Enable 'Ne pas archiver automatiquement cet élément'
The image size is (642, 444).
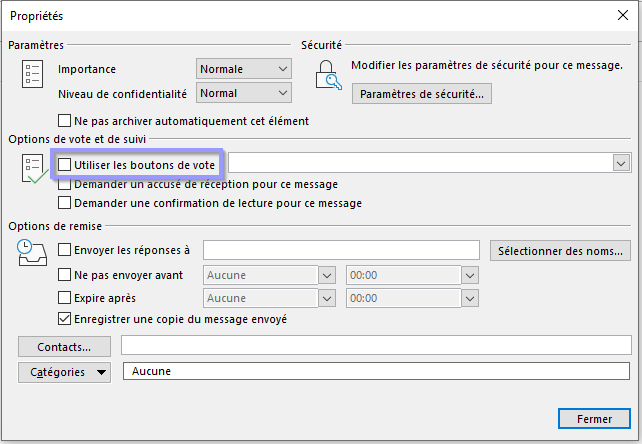[x=64, y=121]
